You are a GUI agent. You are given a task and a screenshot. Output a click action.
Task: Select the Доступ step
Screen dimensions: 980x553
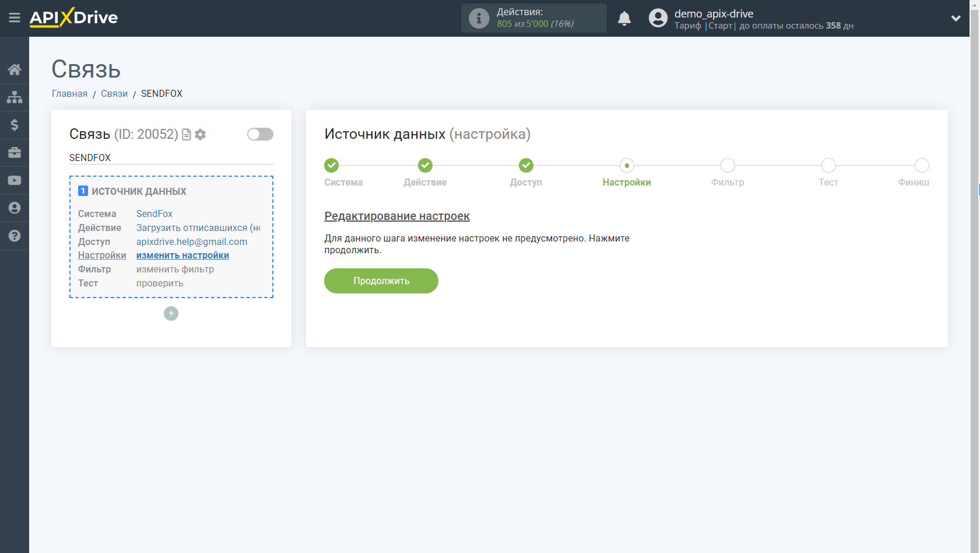(526, 166)
